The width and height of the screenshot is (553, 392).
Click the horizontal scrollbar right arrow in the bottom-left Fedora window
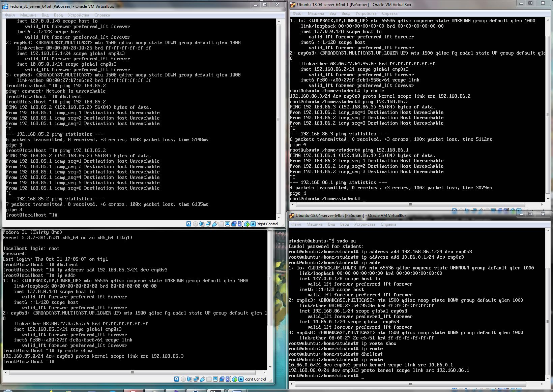click(264, 372)
